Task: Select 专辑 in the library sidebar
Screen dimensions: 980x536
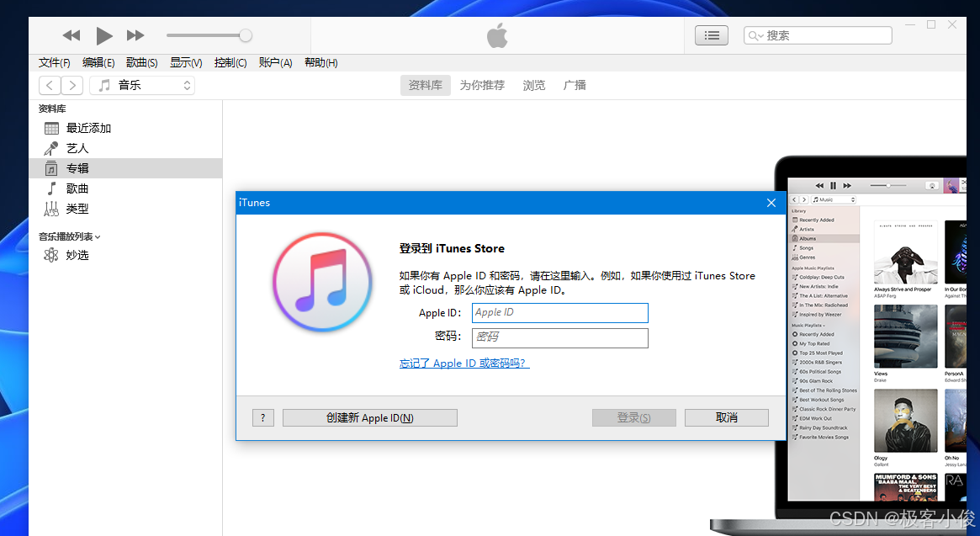Action: 125,168
